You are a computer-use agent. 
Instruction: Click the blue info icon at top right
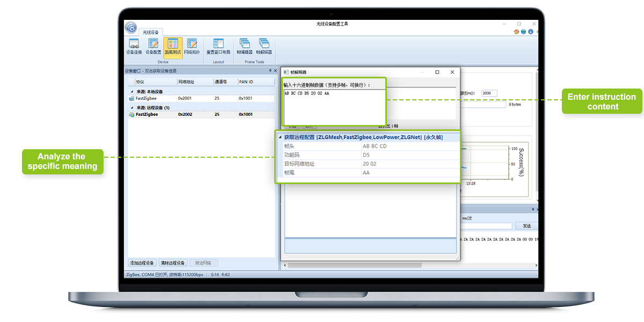click(531, 32)
